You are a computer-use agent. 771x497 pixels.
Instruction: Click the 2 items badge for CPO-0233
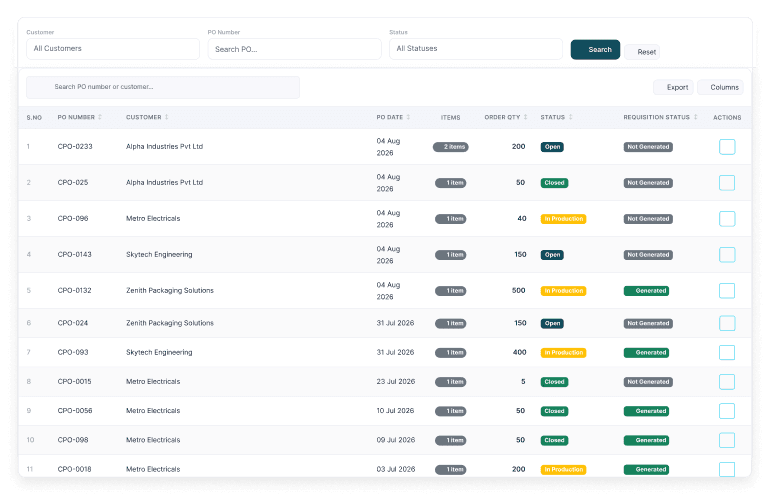pyautogui.click(x=450, y=146)
